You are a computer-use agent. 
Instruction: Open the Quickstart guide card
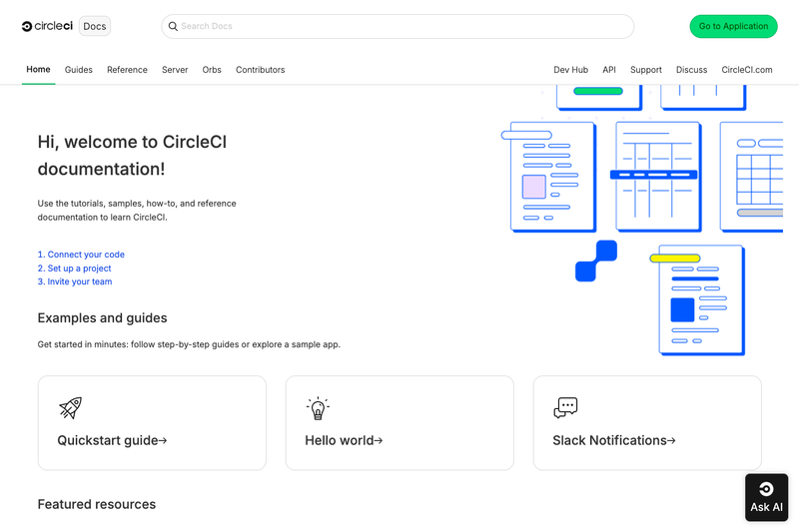coord(152,423)
